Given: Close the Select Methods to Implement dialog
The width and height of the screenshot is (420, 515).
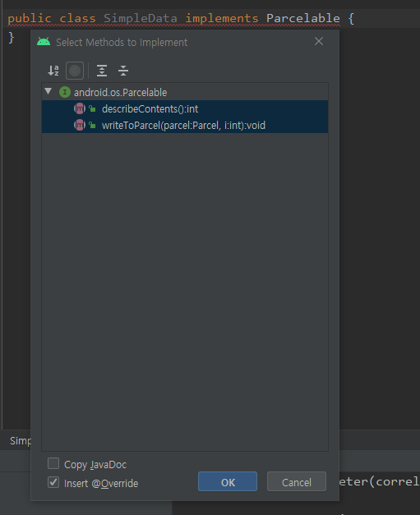Looking at the screenshot, I should [x=319, y=41].
